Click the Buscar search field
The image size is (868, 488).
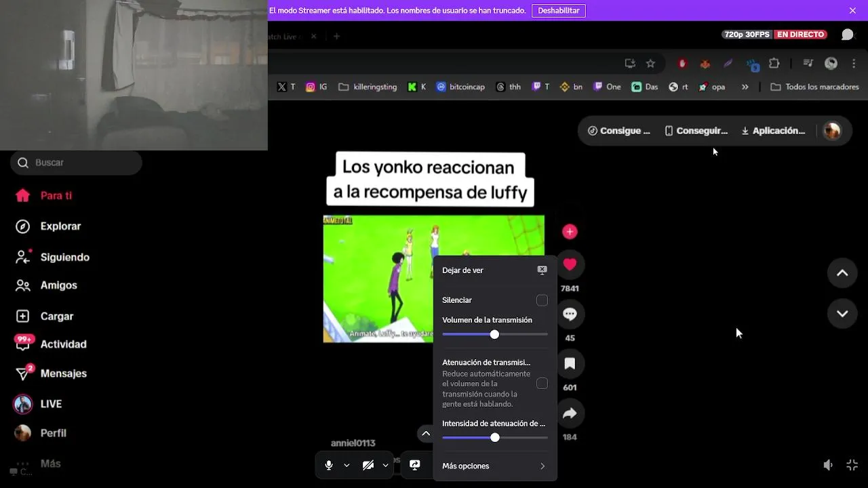[x=76, y=163]
